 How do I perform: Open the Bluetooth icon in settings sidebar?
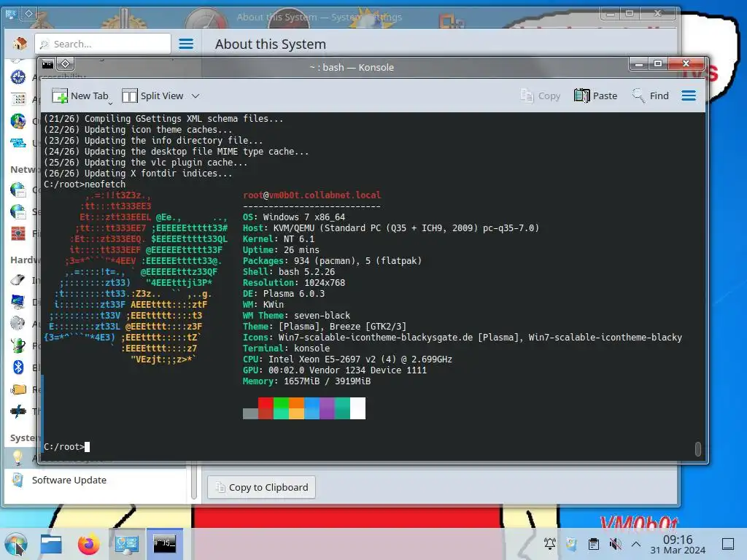(x=18, y=367)
